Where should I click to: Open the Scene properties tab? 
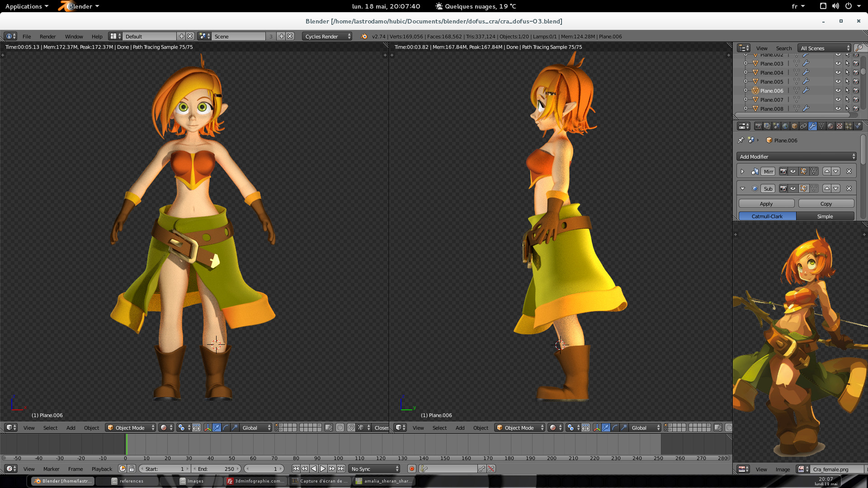click(x=776, y=127)
